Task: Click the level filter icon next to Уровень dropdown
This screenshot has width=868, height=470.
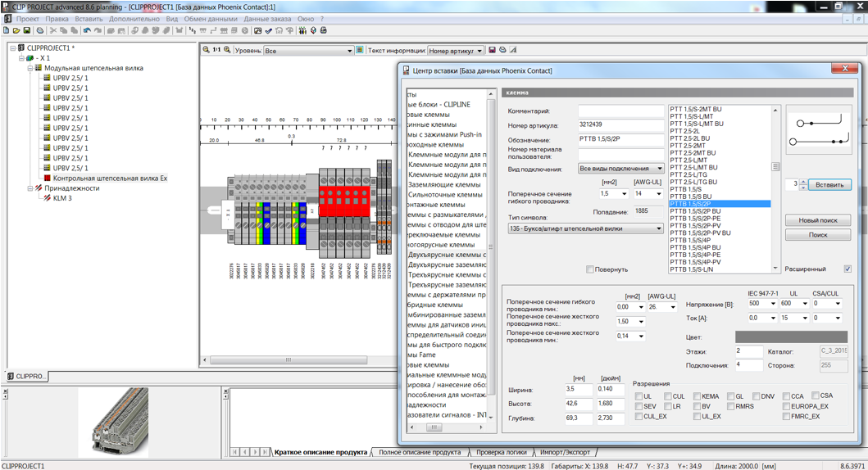Action: pos(359,50)
